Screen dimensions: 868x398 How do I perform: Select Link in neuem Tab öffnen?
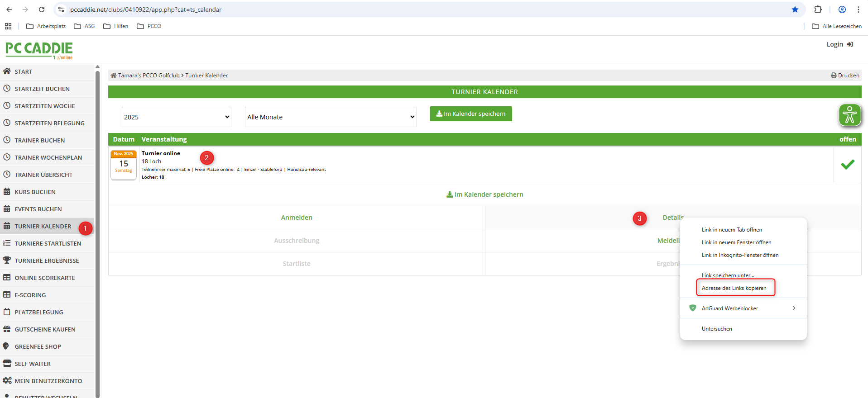(732, 230)
